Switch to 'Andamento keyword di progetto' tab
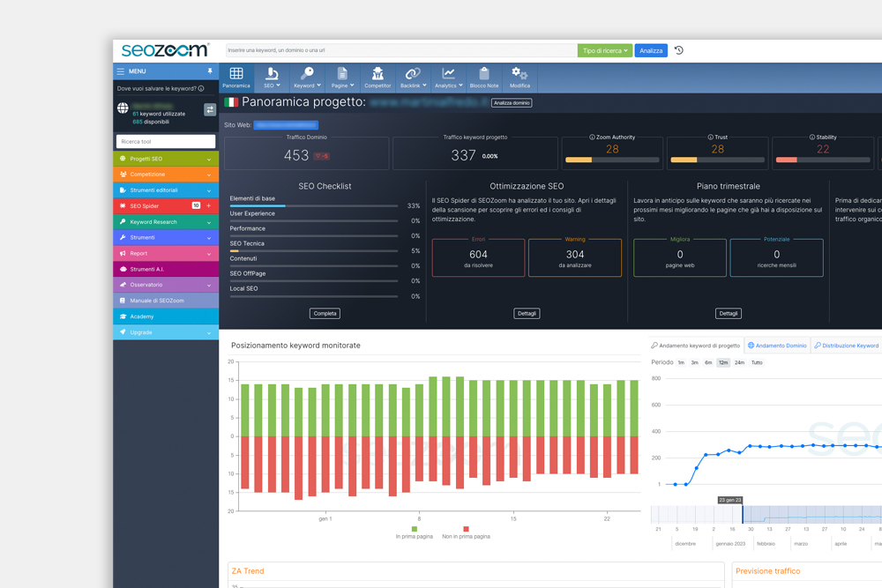882x588 pixels. tap(696, 346)
